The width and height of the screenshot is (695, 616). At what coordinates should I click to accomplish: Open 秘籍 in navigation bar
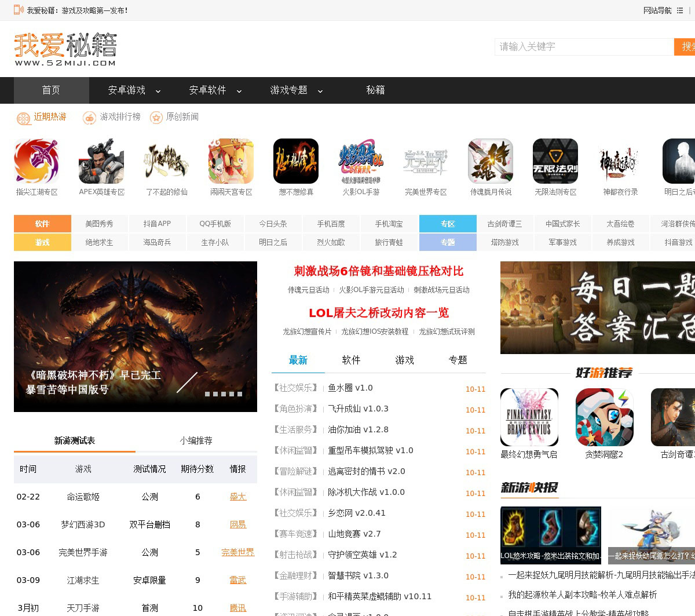tap(375, 90)
